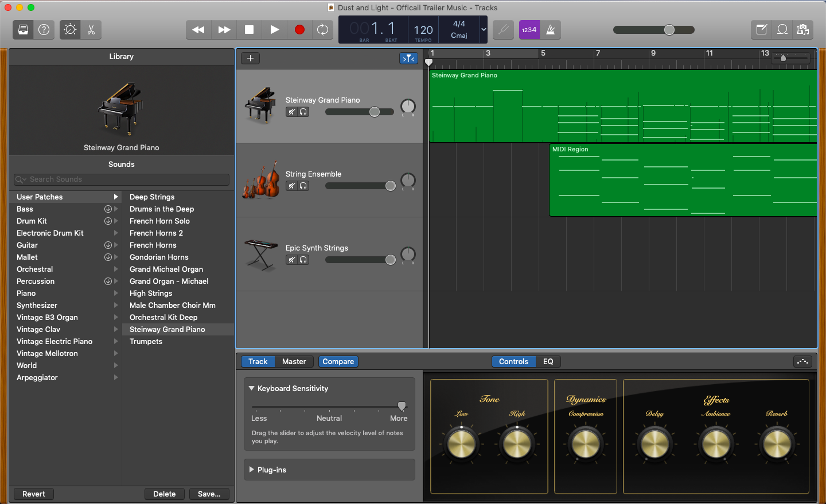Toggle the 1234 count-in button
This screenshot has width=826, height=504.
[x=528, y=30]
